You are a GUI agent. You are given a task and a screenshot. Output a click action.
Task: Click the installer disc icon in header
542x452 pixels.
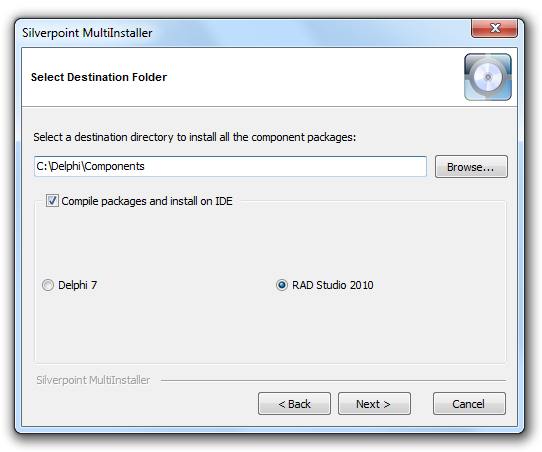[x=488, y=77]
